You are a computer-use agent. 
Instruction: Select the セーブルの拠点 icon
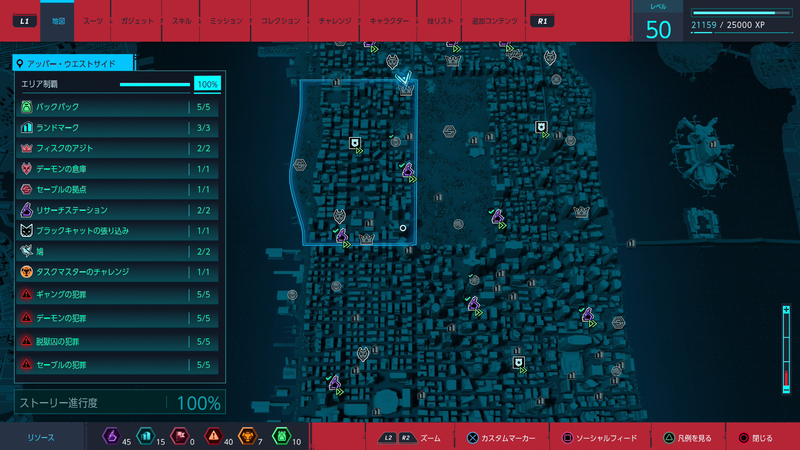[27, 189]
